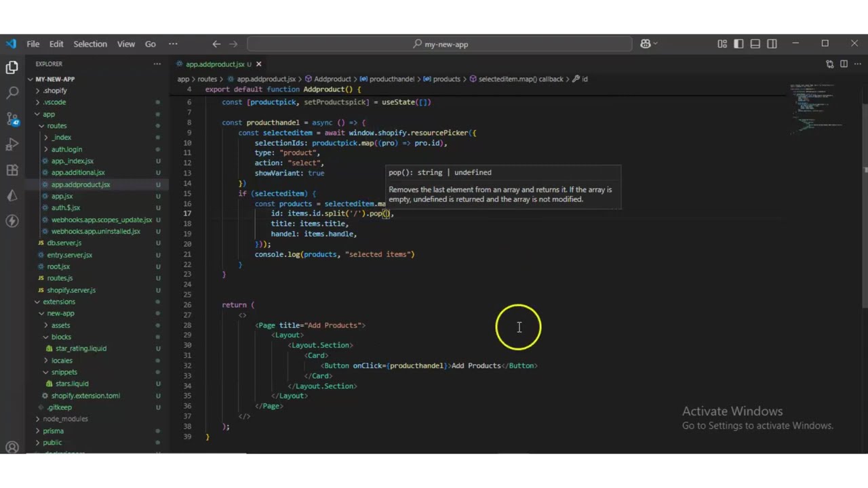
Task: Open Explorer views and more actions ellipsis
Action: pos(157,64)
